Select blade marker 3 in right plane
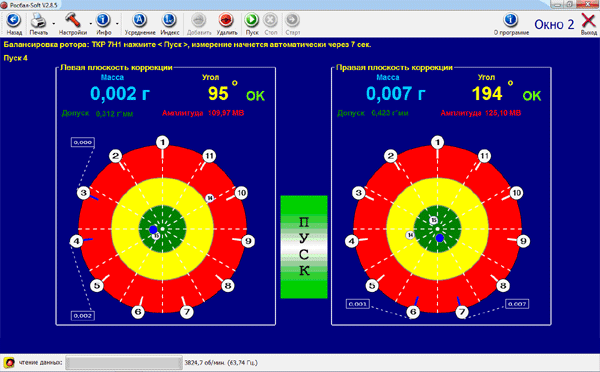 point(359,193)
